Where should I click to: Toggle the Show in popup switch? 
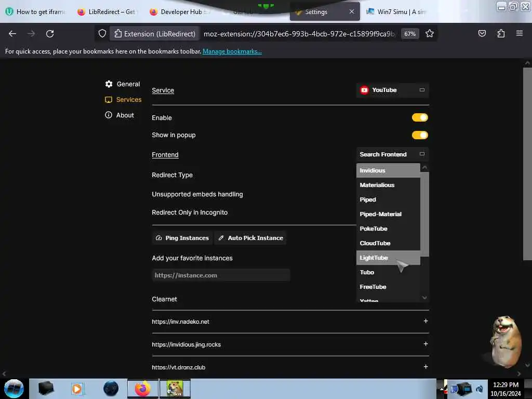(x=420, y=135)
